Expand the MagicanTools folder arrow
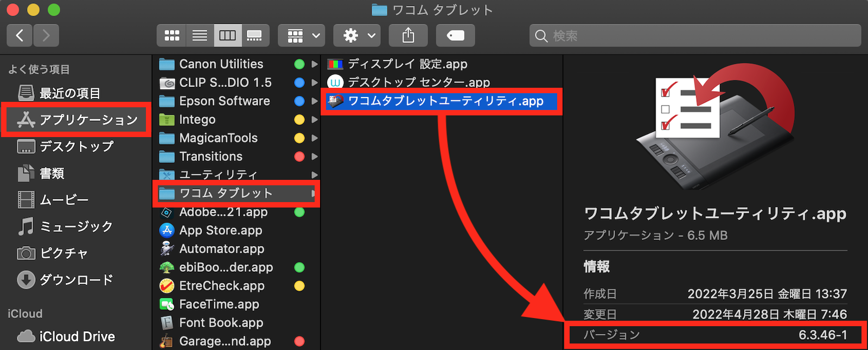Viewport: 868px width, 350px height. click(314, 138)
